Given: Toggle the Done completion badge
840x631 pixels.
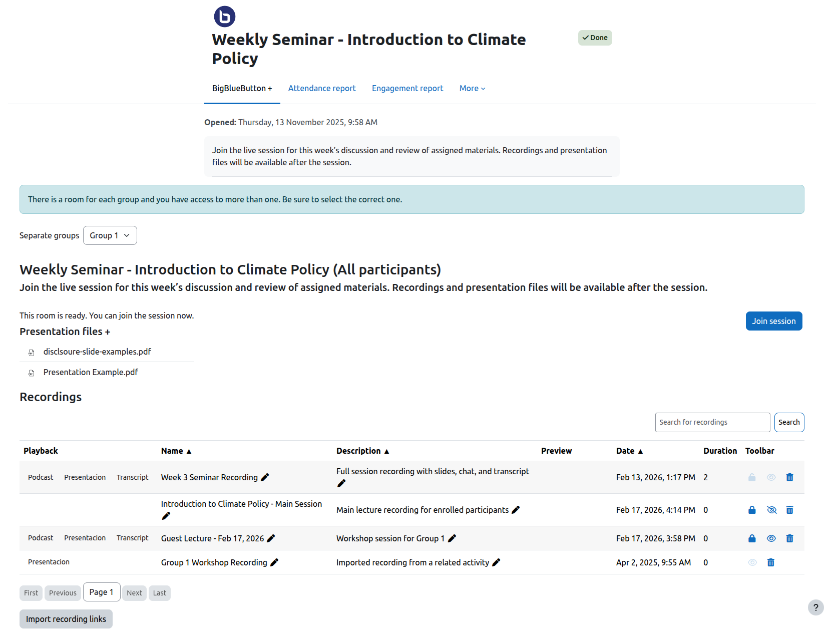Looking at the screenshot, I should point(595,38).
